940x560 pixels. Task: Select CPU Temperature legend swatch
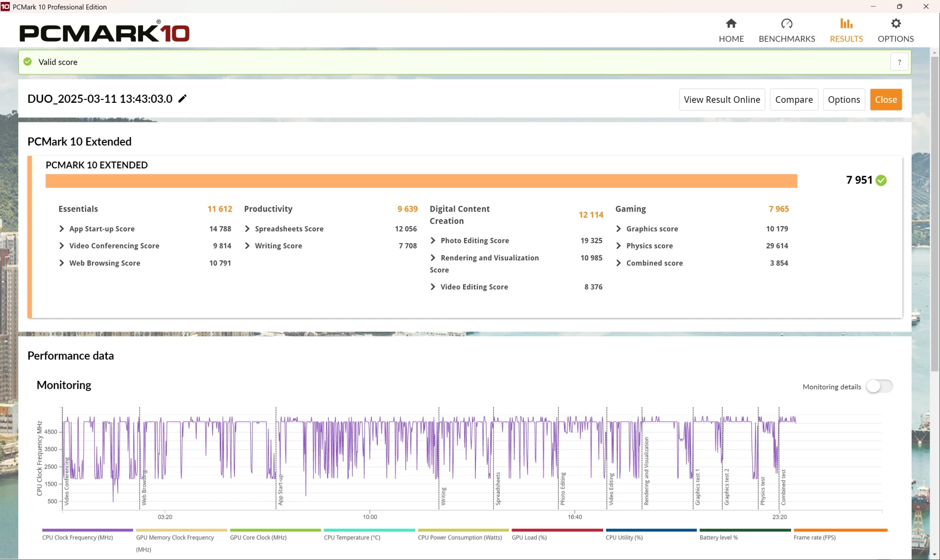tap(370, 530)
